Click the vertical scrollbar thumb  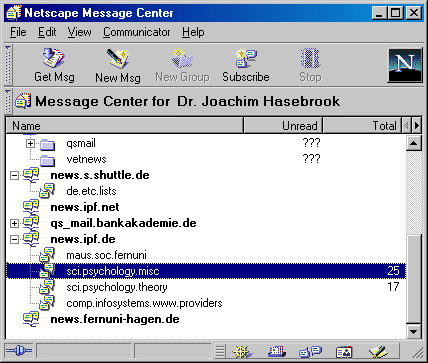(x=414, y=279)
